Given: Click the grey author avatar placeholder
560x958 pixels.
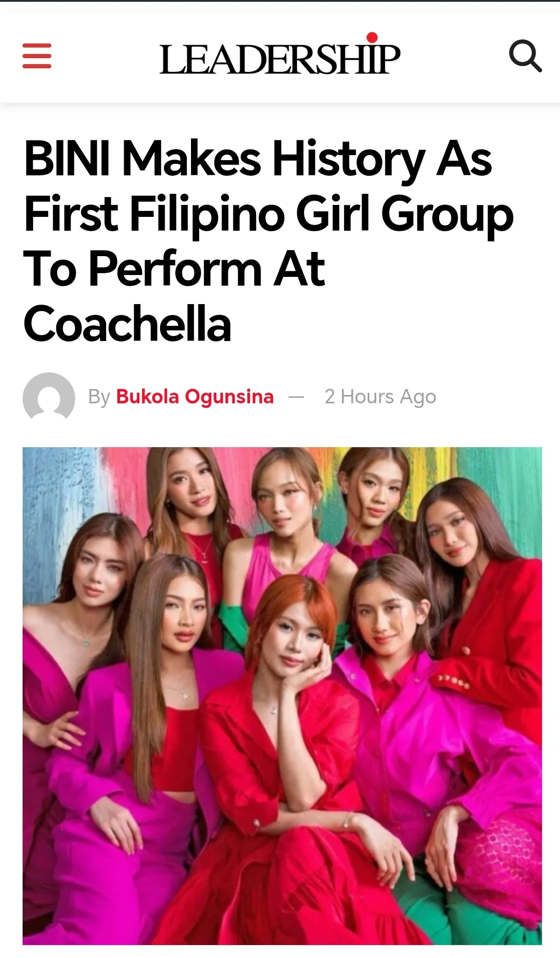Looking at the screenshot, I should pos(49,397).
